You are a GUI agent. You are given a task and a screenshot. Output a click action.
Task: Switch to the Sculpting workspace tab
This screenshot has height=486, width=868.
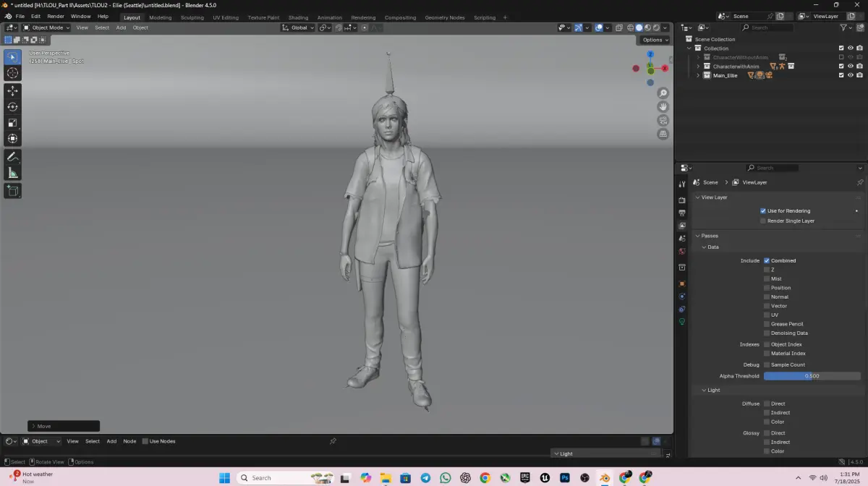(192, 17)
